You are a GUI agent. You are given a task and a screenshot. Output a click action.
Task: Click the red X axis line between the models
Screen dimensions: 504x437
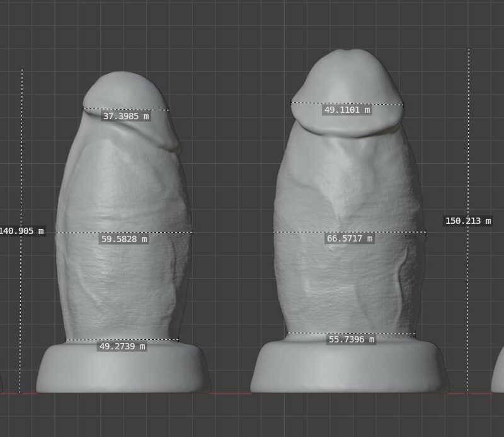point(230,393)
